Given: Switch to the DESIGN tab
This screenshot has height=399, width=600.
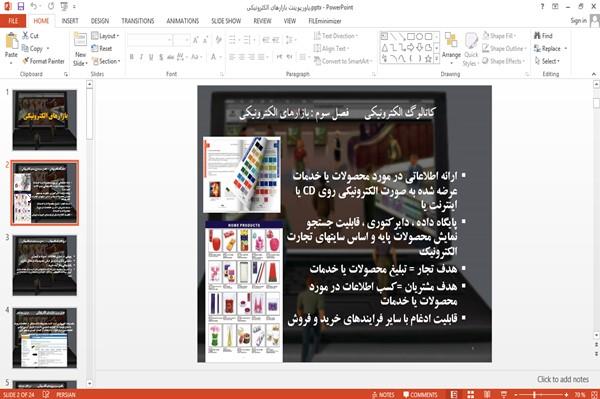Looking at the screenshot, I should [100, 21].
